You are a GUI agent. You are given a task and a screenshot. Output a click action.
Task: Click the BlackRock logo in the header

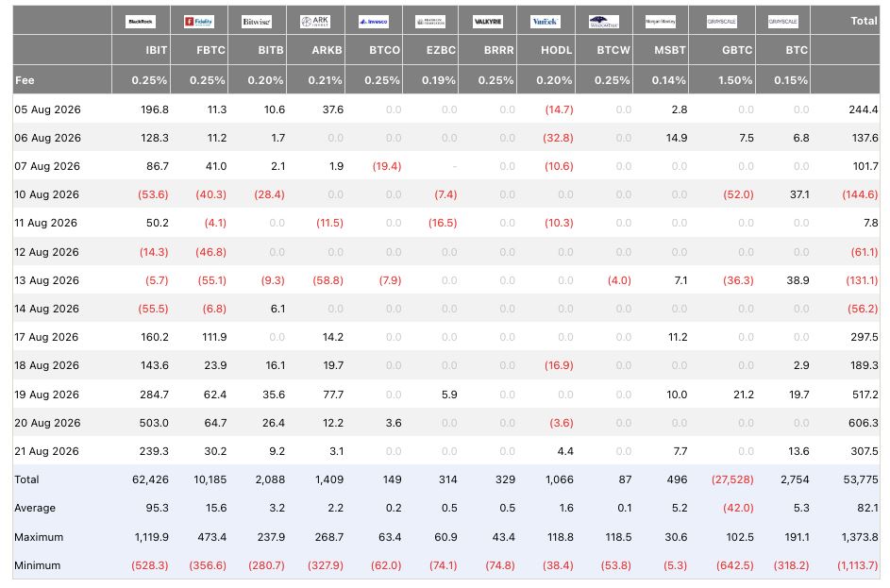tap(141, 22)
